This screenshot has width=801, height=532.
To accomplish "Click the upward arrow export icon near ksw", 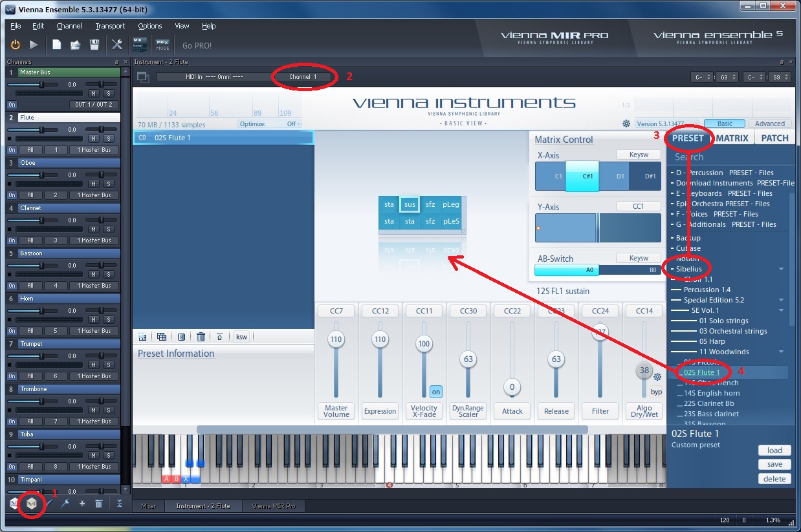I will [x=220, y=337].
